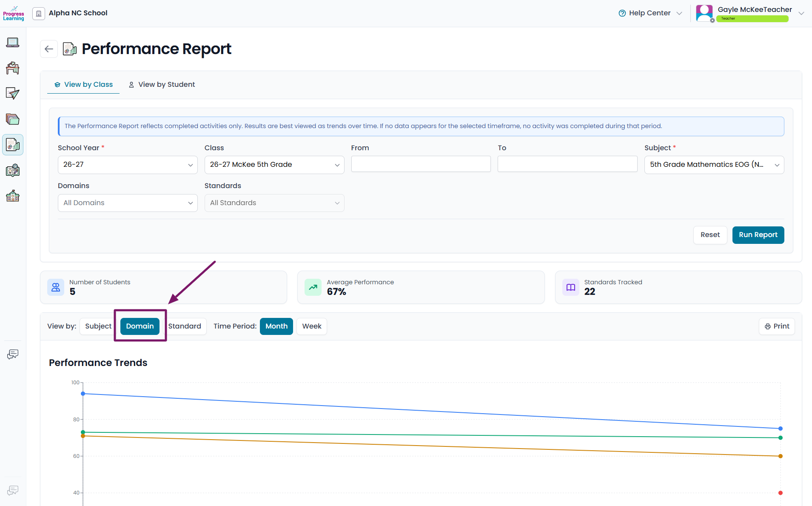Screen dimensions: 812x506
Task: Open the paper plane assignments sidebar icon
Action: (13, 94)
